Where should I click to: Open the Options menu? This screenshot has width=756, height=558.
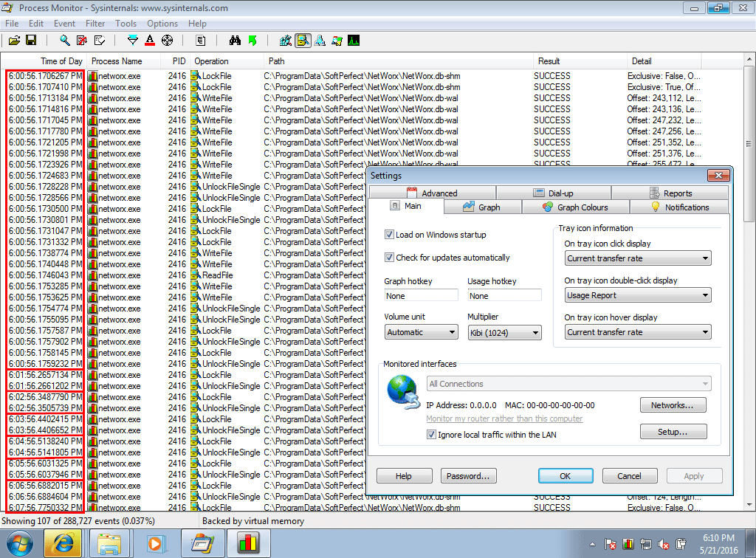point(162,24)
